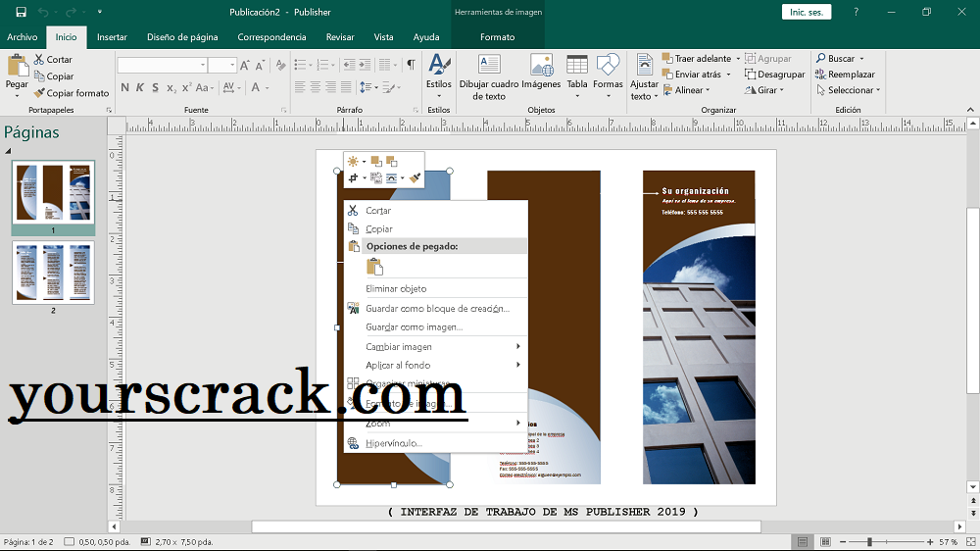Viewport: 980px width, 551px height.
Task: Choose Guardar como bloque de creación
Action: tap(436, 308)
